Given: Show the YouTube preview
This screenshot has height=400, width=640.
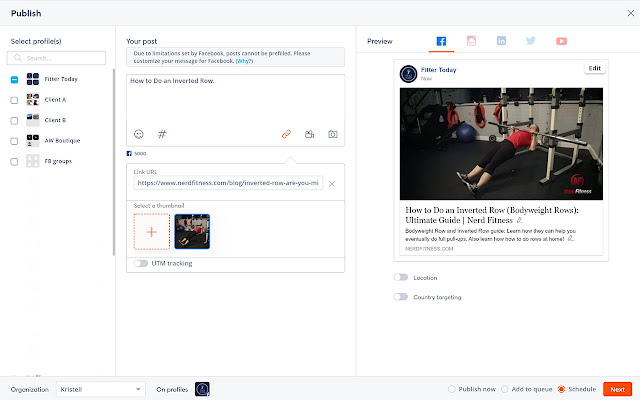Looking at the screenshot, I should pyautogui.click(x=561, y=41).
